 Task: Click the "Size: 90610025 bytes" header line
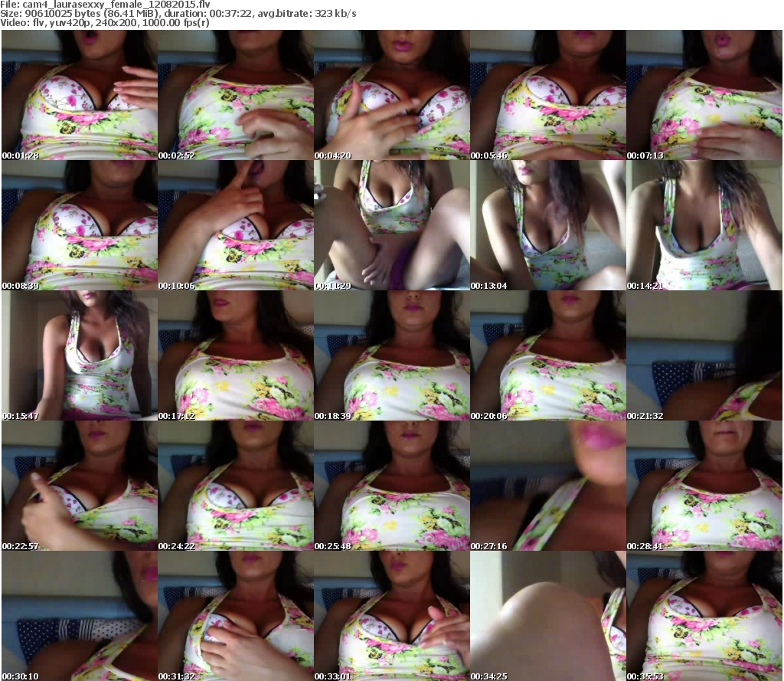[x=178, y=14]
